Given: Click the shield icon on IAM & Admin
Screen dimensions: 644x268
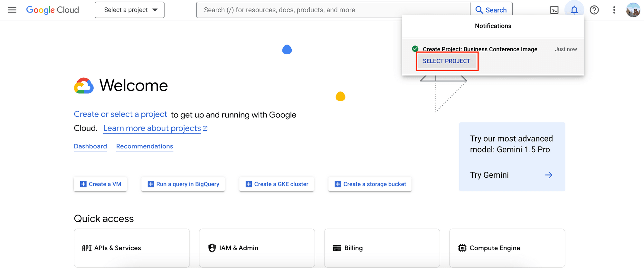Looking at the screenshot, I should (212, 248).
